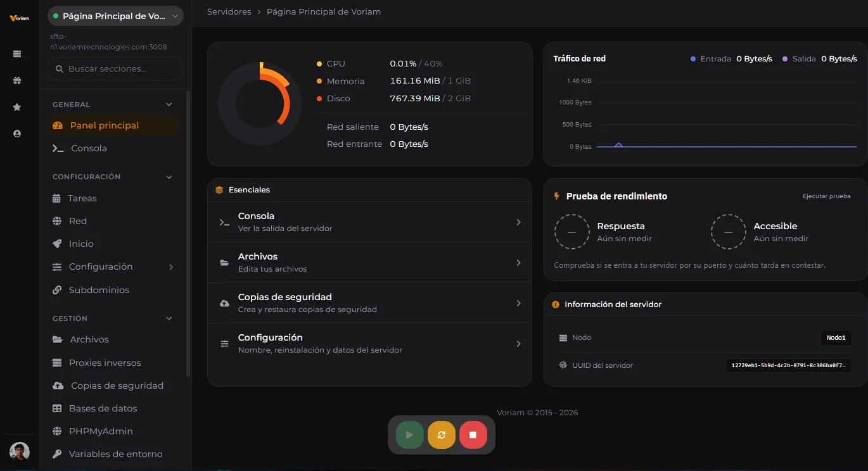Open the star favorites icon in left rail
Screen dimensions: 868x471
pos(17,107)
